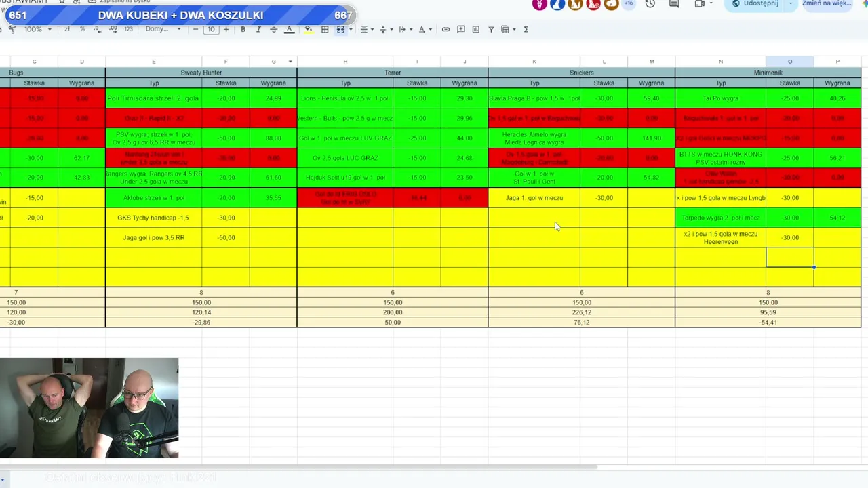Screen dimensions: 868x488
Task: Apply percent format from toolbar
Action: pyautogui.click(x=83, y=29)
